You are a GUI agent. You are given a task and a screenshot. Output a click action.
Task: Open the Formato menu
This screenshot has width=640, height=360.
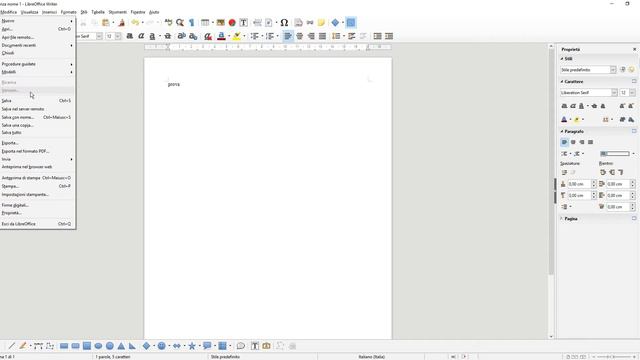[69, 12]
